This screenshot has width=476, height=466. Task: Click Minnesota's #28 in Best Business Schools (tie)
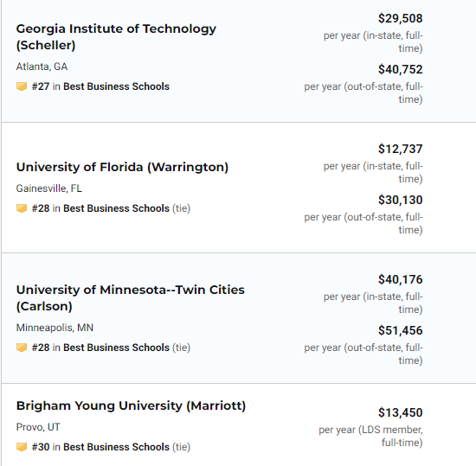111,348
